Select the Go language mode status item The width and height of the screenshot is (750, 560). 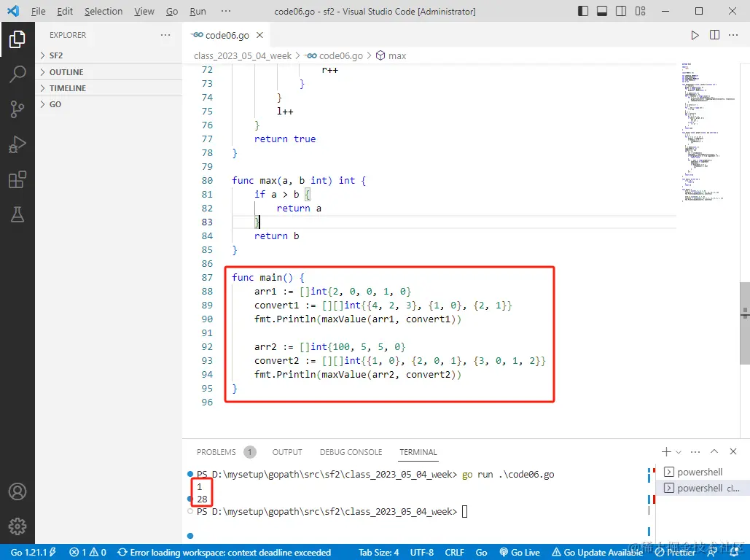pos(481,552)
